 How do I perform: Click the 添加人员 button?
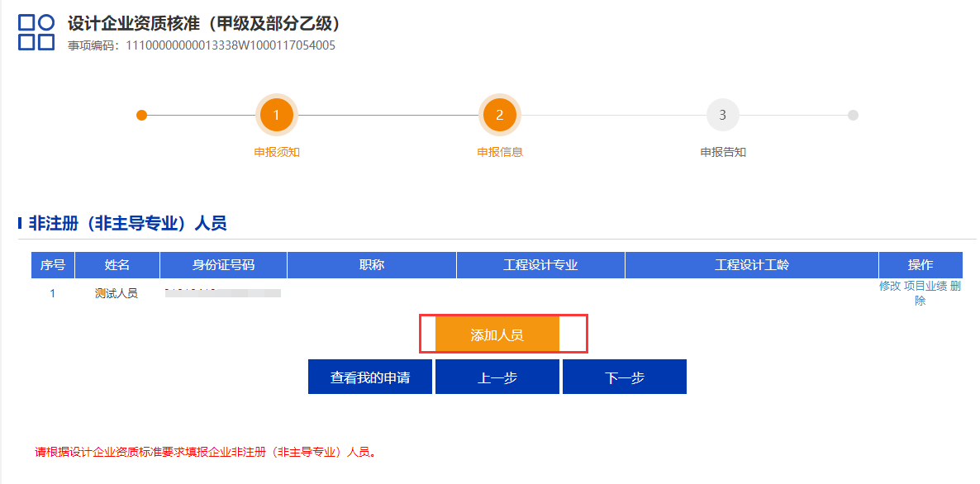pos(497,335)
